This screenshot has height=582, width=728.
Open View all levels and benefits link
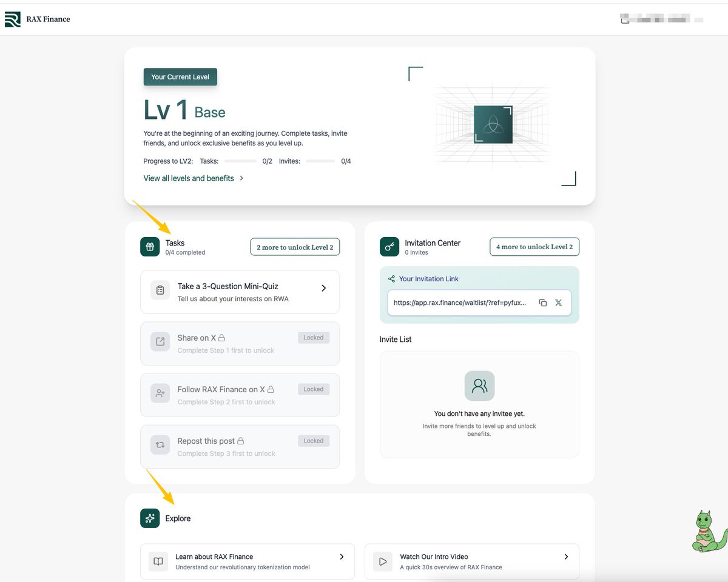[x=194, y=178]
